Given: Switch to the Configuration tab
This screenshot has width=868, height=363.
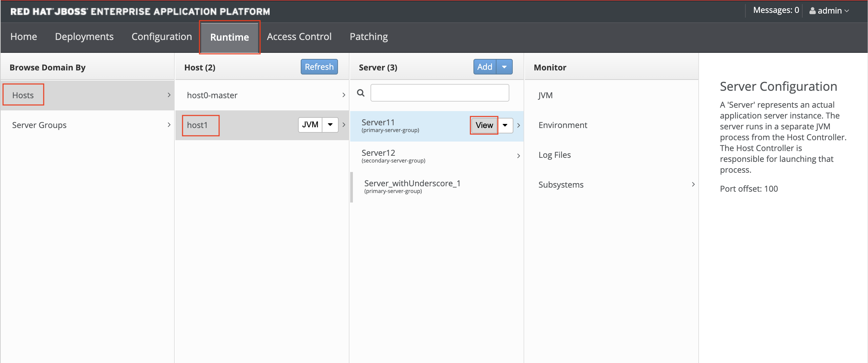Looking at the screenshot, I should point(162,37).
